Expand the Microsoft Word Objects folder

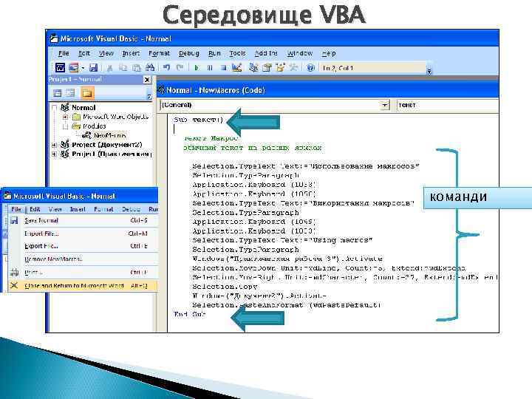click(66, 117)
